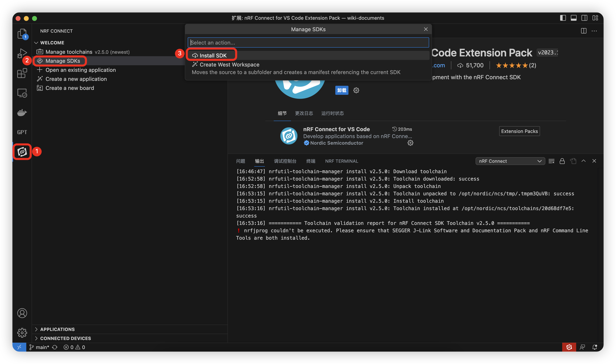This screenshot has width=616, height=364.
Task: Click Create a new board
Action: pyautogui.click(x=69, y=88)
